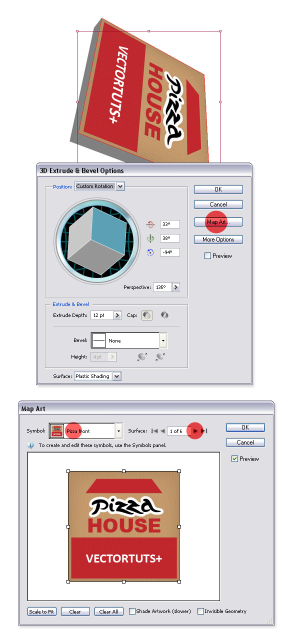Click the Map Art dialog resize grip
Screen dimensions: 300x644
pyautogui.click(x=270, y=621)
